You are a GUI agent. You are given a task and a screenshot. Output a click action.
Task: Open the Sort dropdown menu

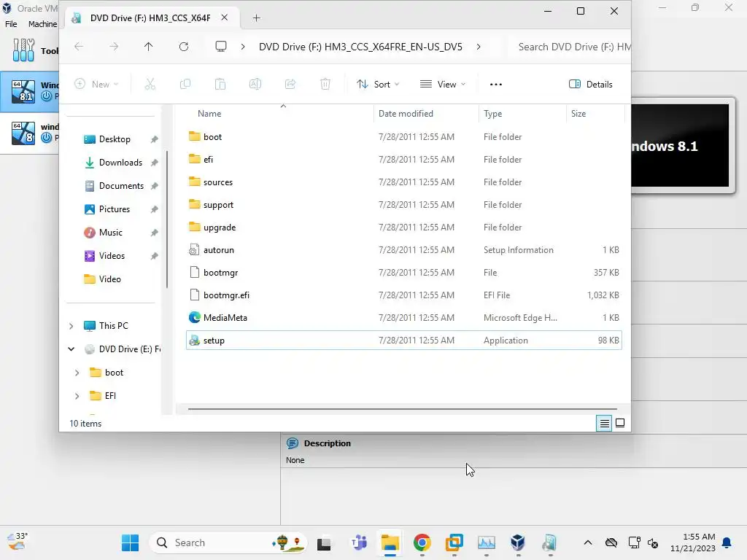pyautogui.click(x=379, y=85)
